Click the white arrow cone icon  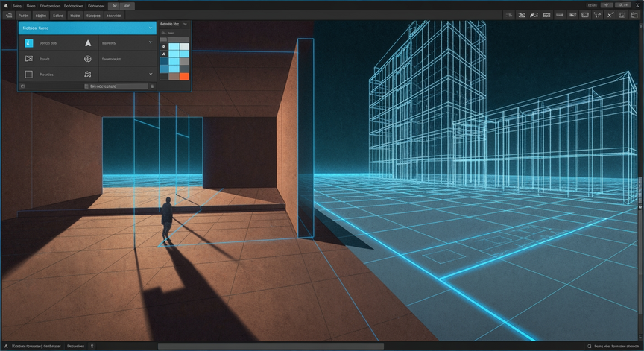(88, 43)
